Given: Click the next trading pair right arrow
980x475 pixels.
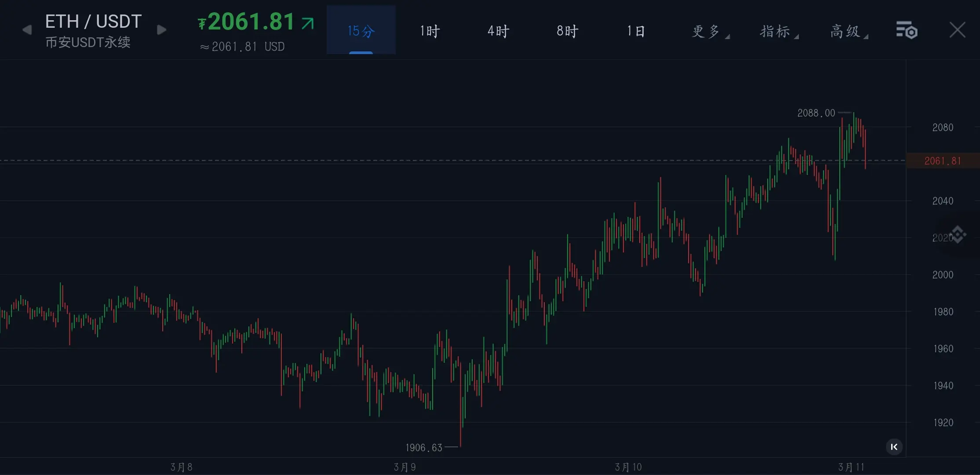Looking at the screenshot, I should coord(161,30).
